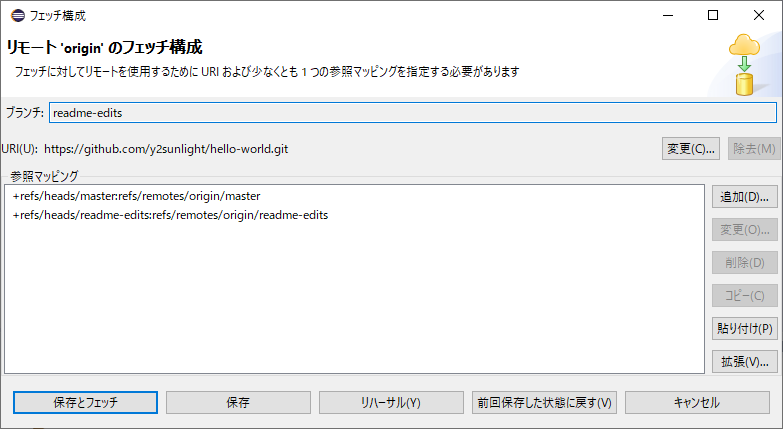This screenshot has height=429, width=783.
Task: Click the 保存とフェッチ button
Action: (85, 402)
